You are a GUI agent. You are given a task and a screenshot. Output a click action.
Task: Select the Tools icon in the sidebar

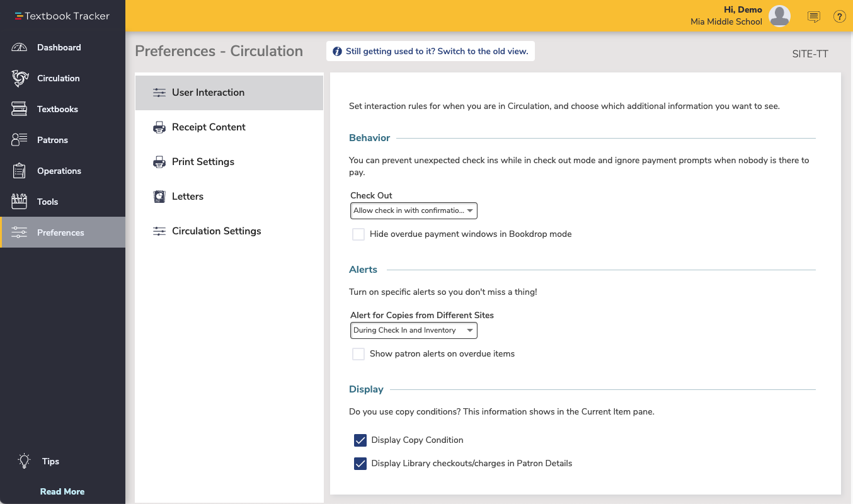coord(49,202)
